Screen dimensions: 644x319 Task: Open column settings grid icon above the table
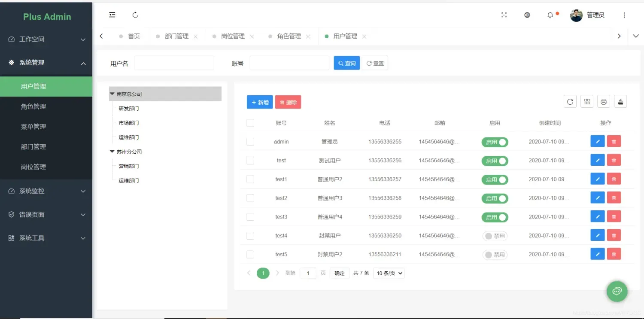point(586,101)
